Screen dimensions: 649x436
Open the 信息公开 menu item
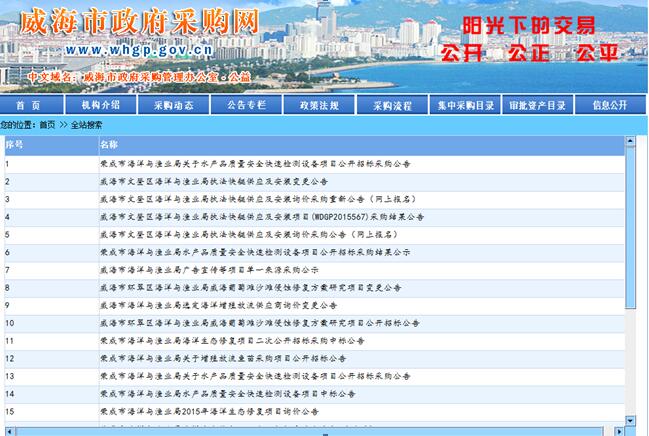point(609,104)
